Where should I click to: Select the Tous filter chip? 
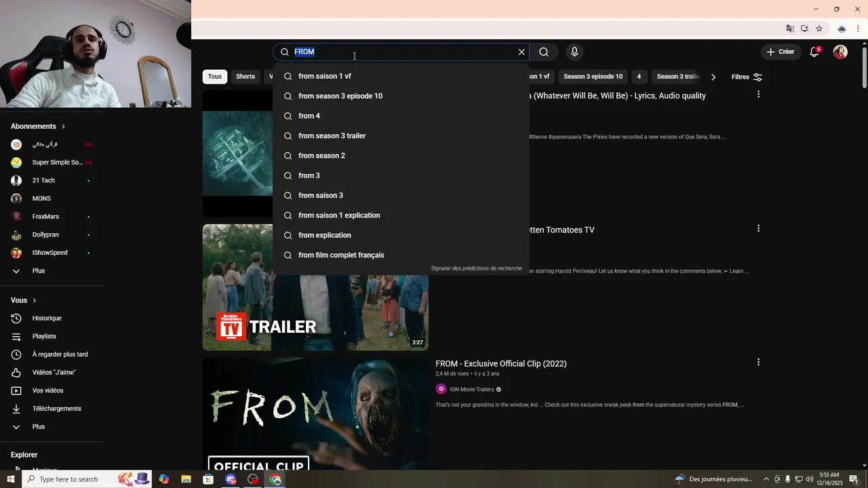pos(215,77)
